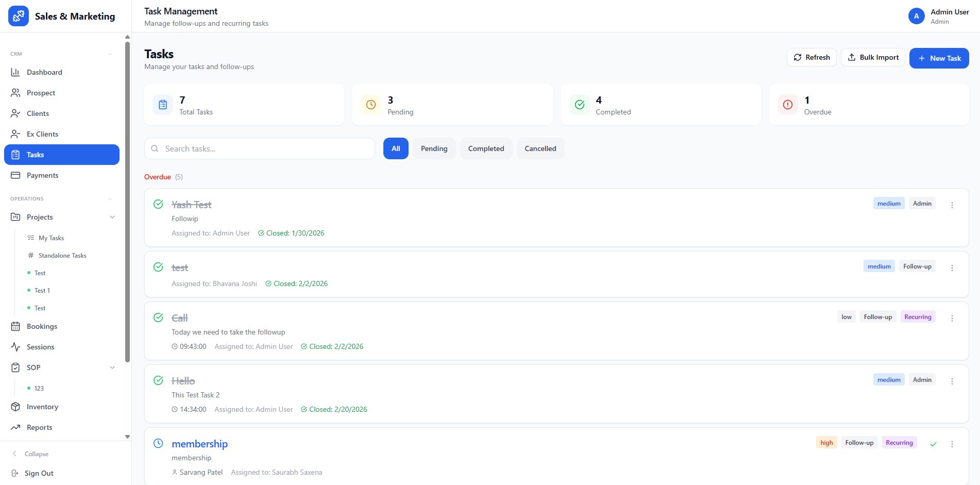Open the Inventory box icon
This screenshot has width=980, height=485.
(x=15, y=407)
